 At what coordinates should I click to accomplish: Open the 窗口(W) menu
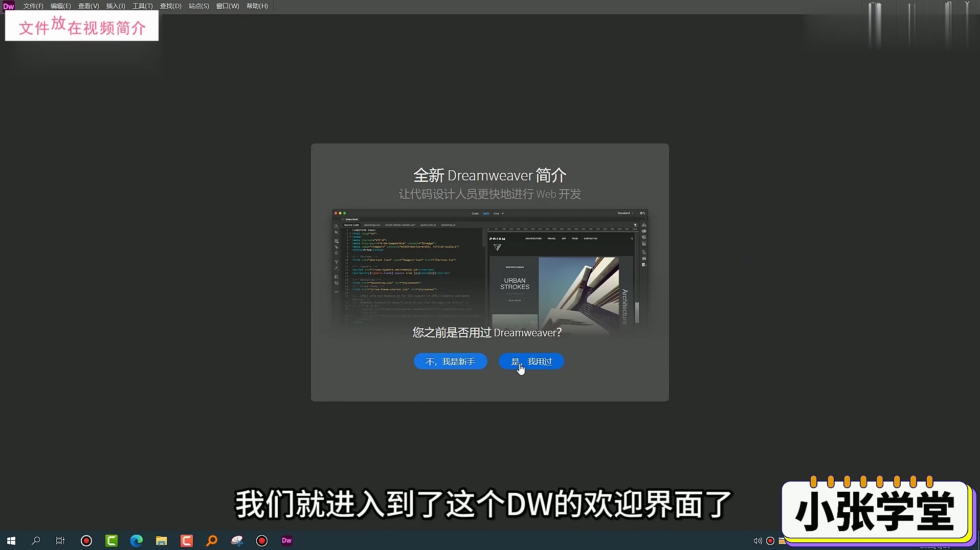point(228,6)
